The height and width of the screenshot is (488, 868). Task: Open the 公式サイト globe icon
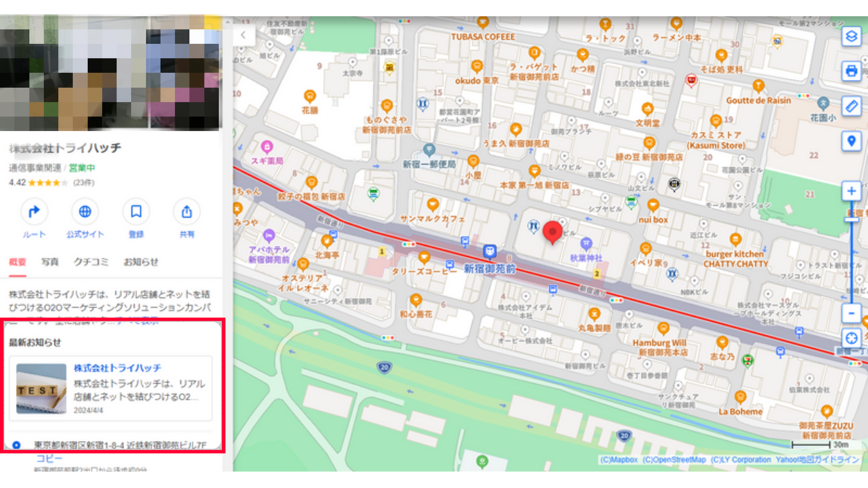85,211
